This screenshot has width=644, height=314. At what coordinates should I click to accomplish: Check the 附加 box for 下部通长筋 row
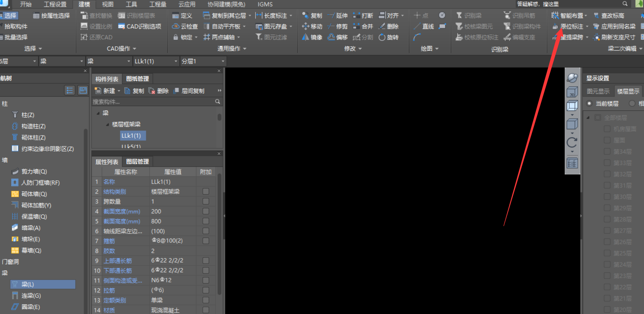(x=206, y=270)
